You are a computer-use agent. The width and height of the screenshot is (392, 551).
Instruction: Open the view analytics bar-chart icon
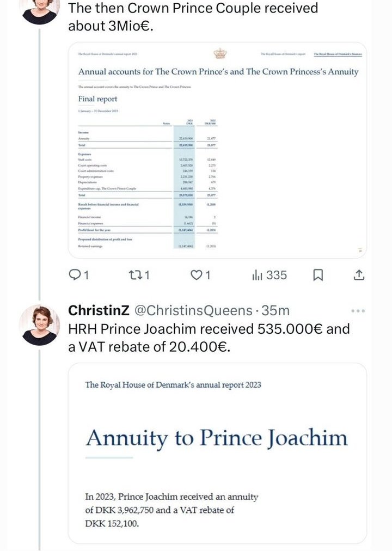pos(257,275)
